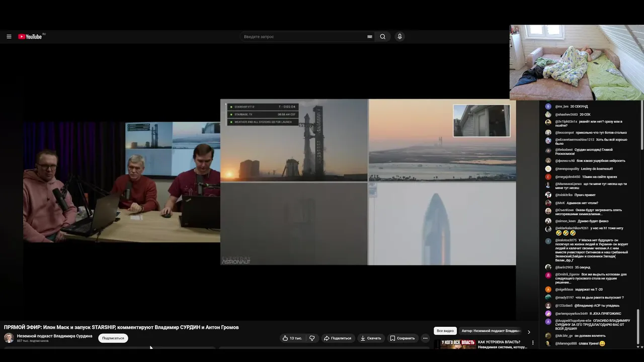Click chat avatar of @mady3197

coord(548,298)
